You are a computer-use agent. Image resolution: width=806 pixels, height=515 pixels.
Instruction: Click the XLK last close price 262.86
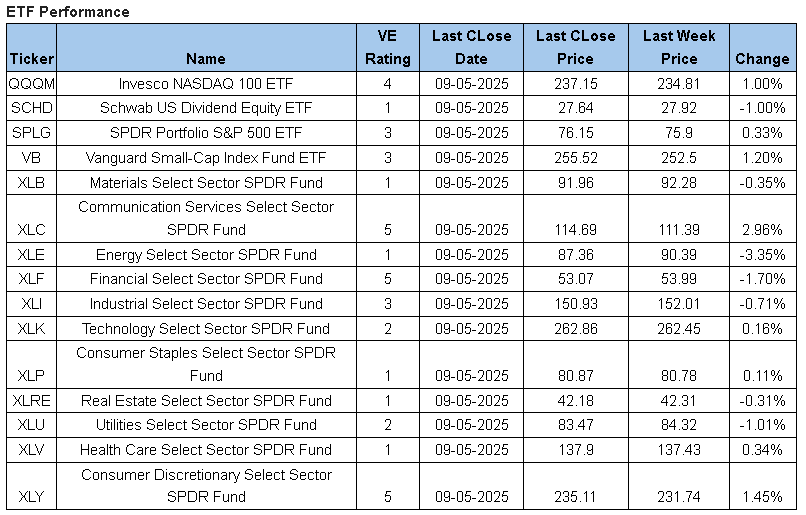point(575,328)
